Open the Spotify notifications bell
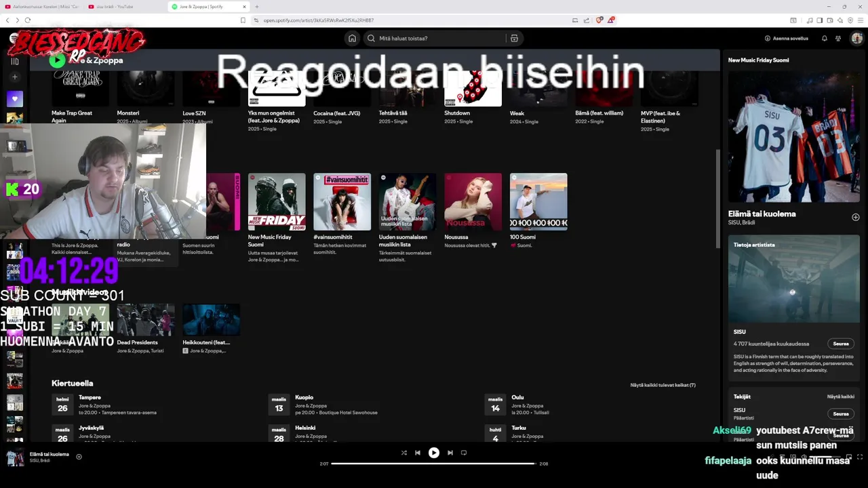 coord(825,39)
